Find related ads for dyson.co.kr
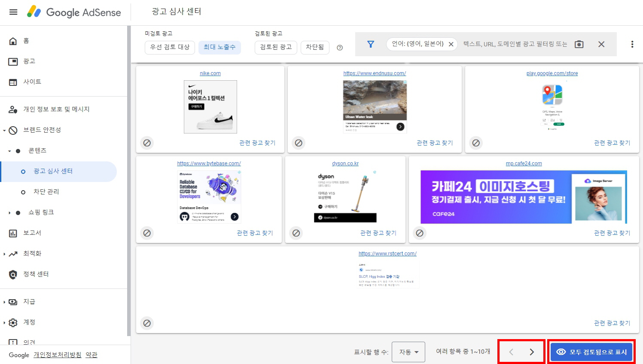This screenshot has height=364, width=643. pos(378,233)
